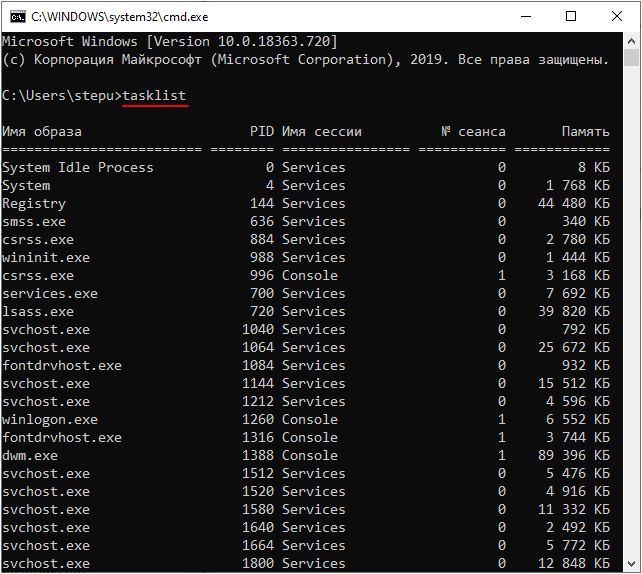Click PID 1388 in the list

[x=258, y=456]
